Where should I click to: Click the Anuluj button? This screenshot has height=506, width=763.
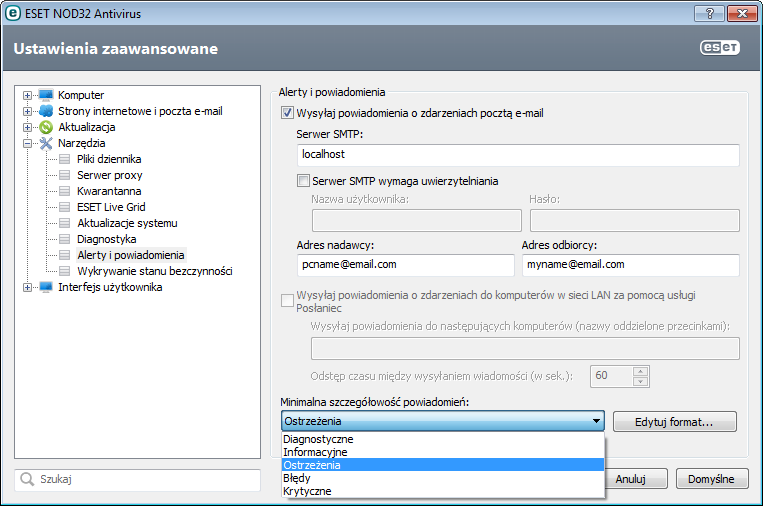[636, 479]
